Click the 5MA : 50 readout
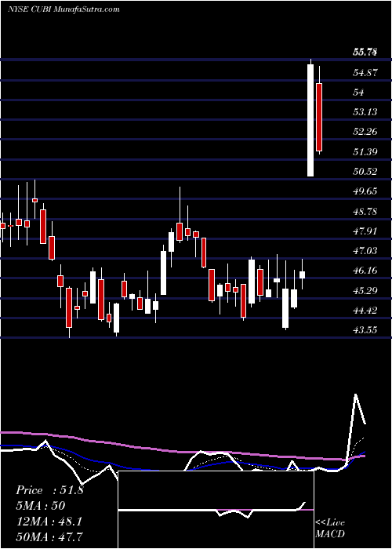Viewport: 392px width, 549px height. tap(41, 506)
